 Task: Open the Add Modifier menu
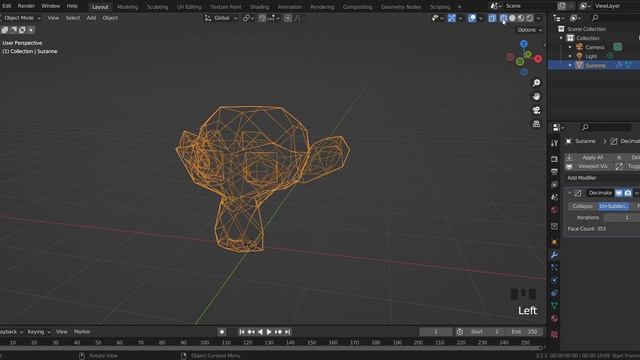[x=582, y=178]
